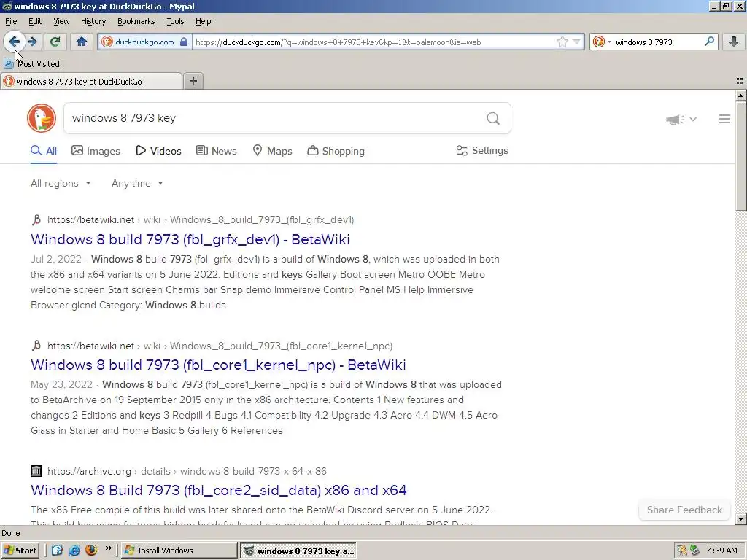Screen dimensions: 747x560
Task: Open the Windows Start button
Action: (x=20, y=551)
